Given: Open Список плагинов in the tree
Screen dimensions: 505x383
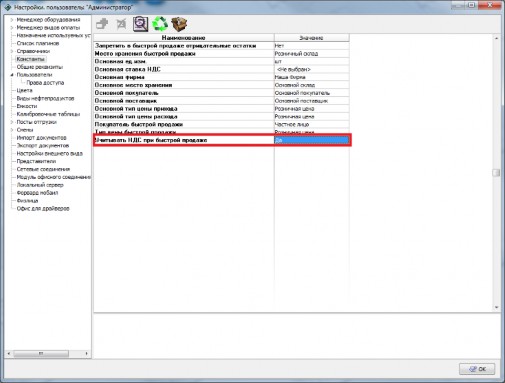Looking at the screenshot, I should coord(38,43).
